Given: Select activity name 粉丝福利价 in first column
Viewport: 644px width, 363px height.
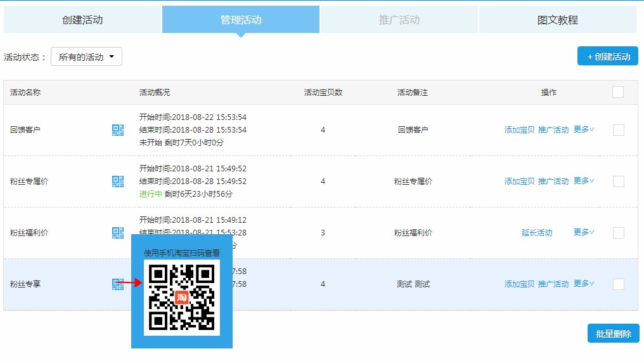Looking at the screenshot, I should click(x=29, y=233).
